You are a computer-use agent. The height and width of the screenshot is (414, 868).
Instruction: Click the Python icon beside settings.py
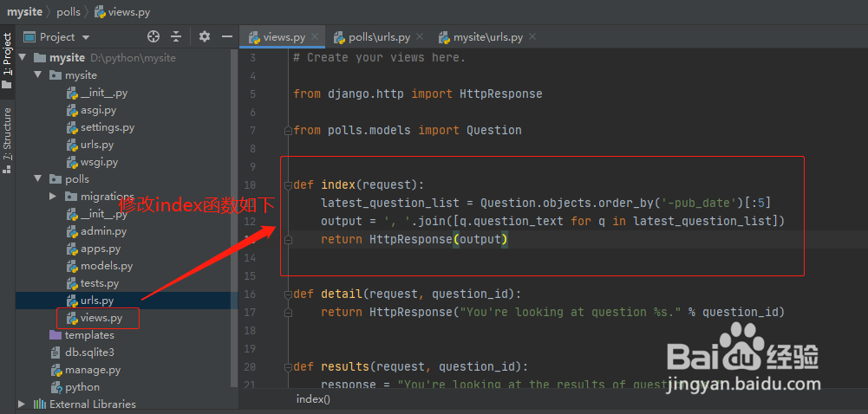pos(72,127)
